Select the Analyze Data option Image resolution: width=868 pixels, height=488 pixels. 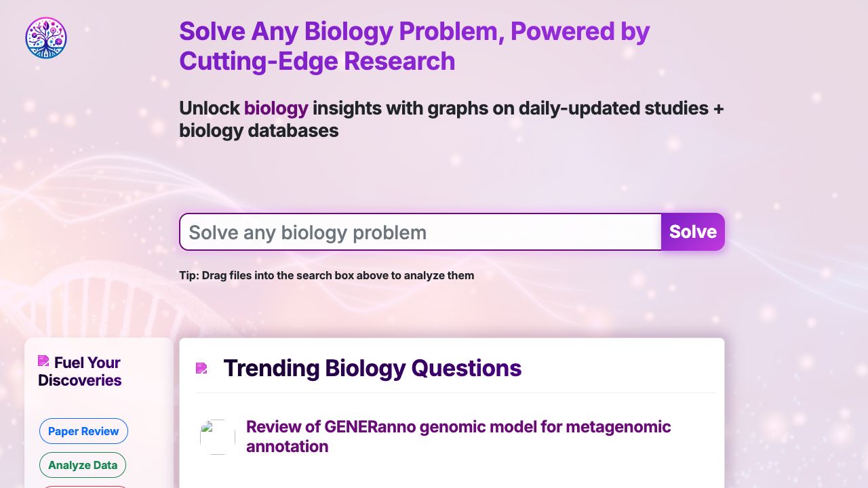(83, 465)
